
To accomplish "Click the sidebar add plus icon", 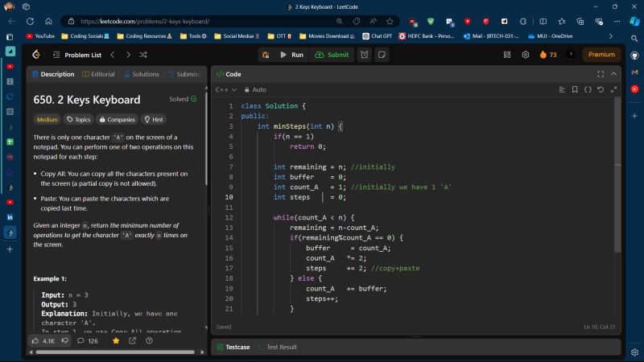I will click(634, 116).
